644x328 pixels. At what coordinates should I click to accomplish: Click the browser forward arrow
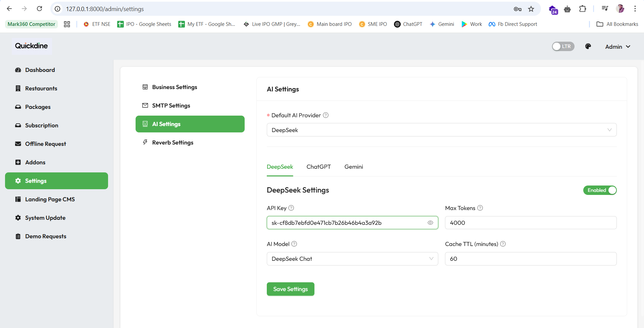tap(24, 9)
